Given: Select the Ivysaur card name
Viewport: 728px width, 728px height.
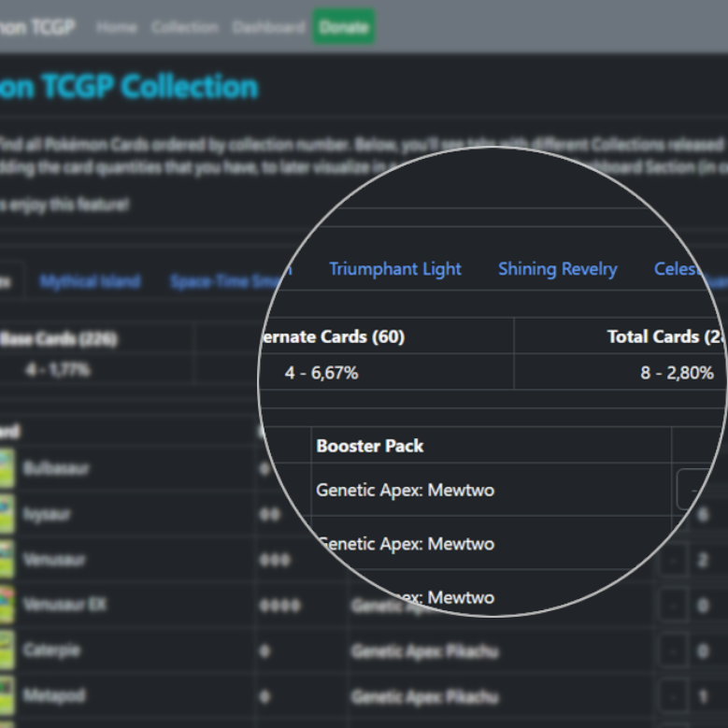Looking at the screenshot, I should [x=47, y=514].
